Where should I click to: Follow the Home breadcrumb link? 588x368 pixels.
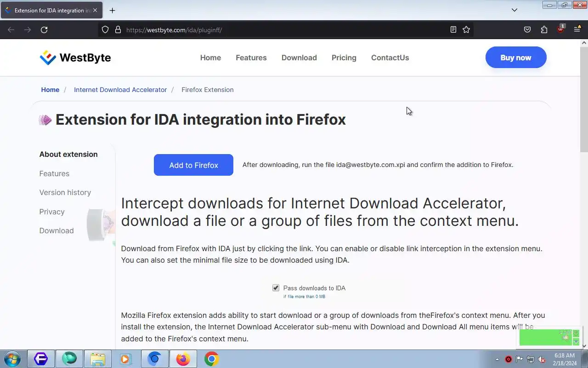[x=50, y=90]
